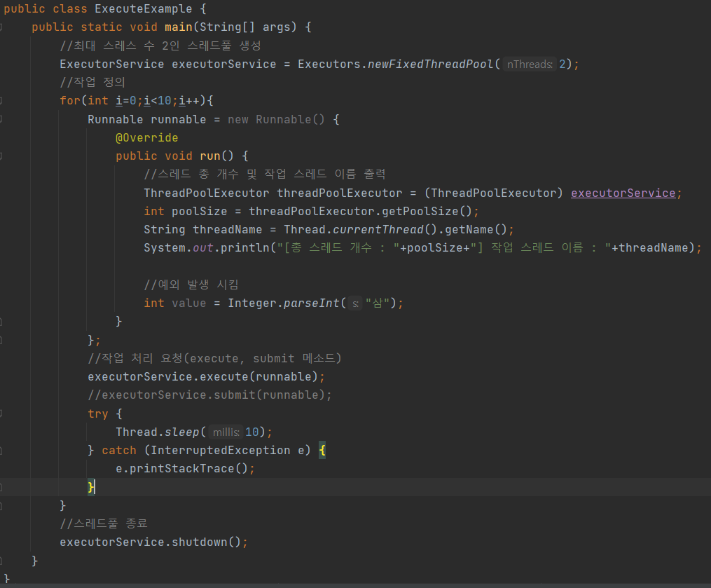Screen dimensions: 711x588
Task: Click the underlined executorService reference after the cast
Action: coord(623,193)
